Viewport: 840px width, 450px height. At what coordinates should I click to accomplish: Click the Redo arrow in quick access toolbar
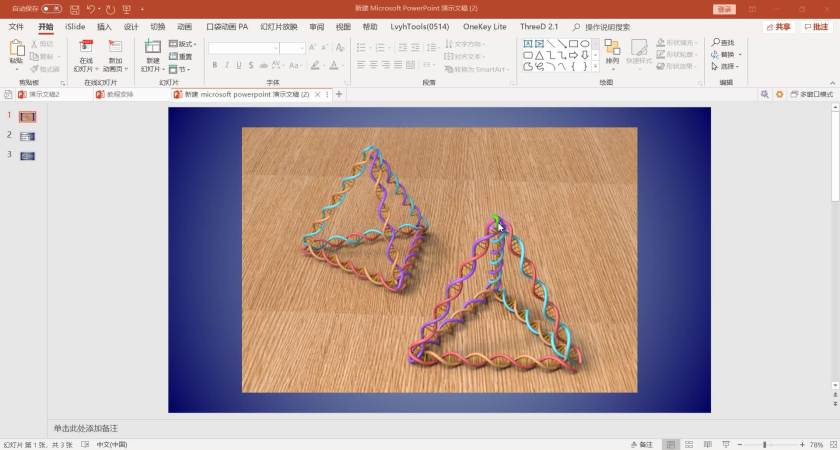click(110, 9)
